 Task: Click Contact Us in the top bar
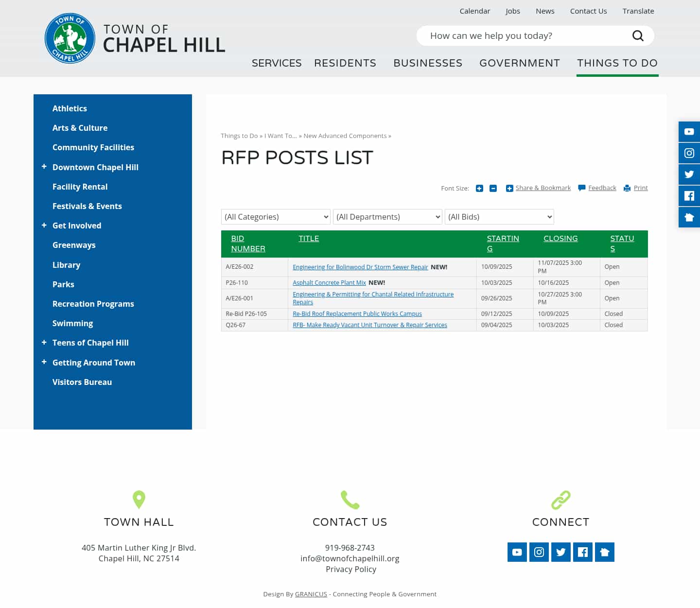pos(588,11)
